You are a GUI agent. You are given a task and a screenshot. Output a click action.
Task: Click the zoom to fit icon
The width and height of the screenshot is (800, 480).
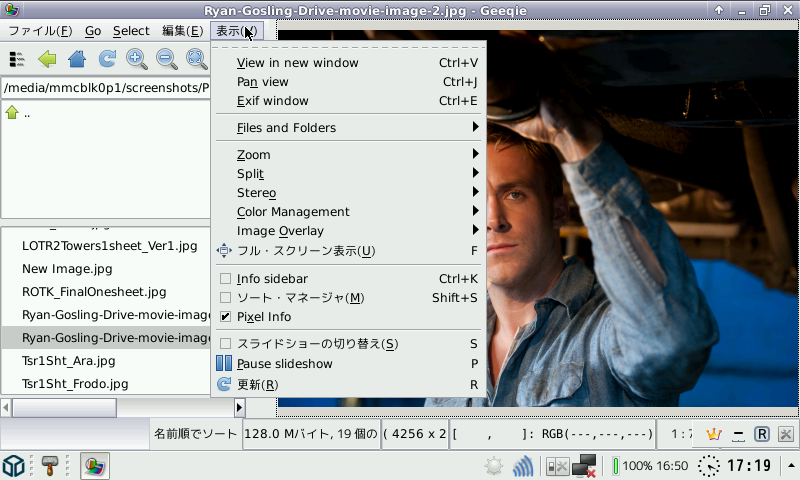(x=196, y=59)
